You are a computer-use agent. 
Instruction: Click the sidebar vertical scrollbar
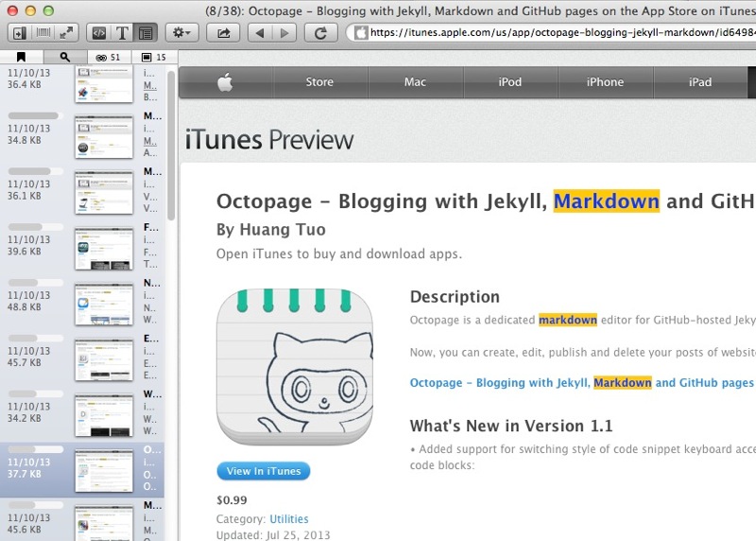point(171,146)
